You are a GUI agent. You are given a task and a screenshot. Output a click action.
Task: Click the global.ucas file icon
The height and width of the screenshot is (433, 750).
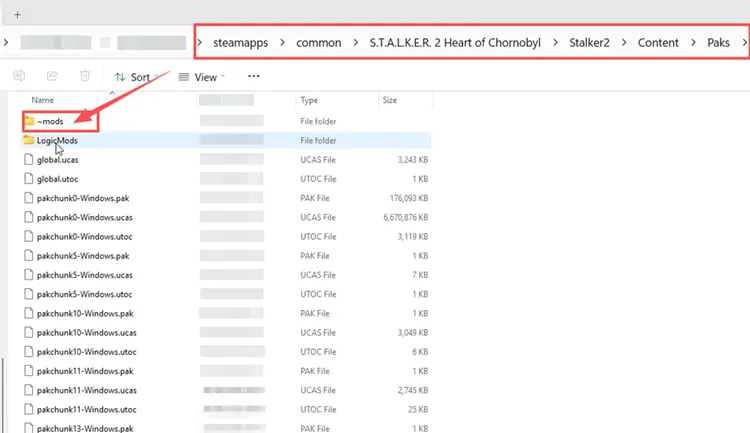pos(29,159)
